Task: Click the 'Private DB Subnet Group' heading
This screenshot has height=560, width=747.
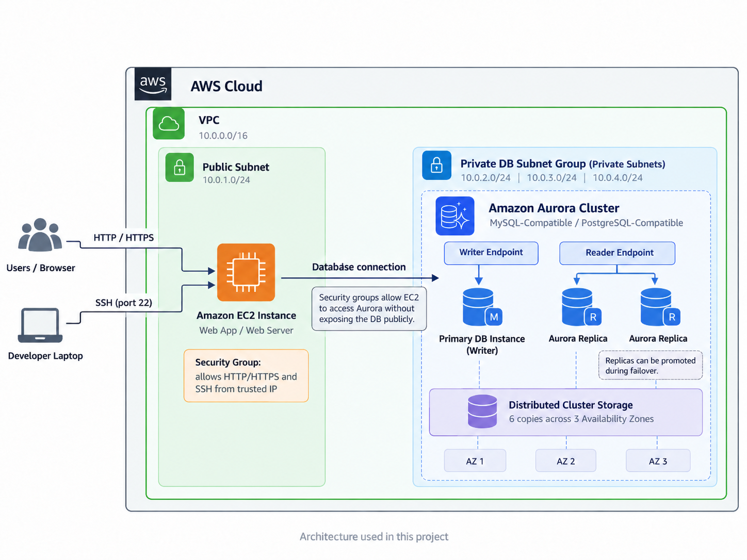Action: tap(523, 163)
